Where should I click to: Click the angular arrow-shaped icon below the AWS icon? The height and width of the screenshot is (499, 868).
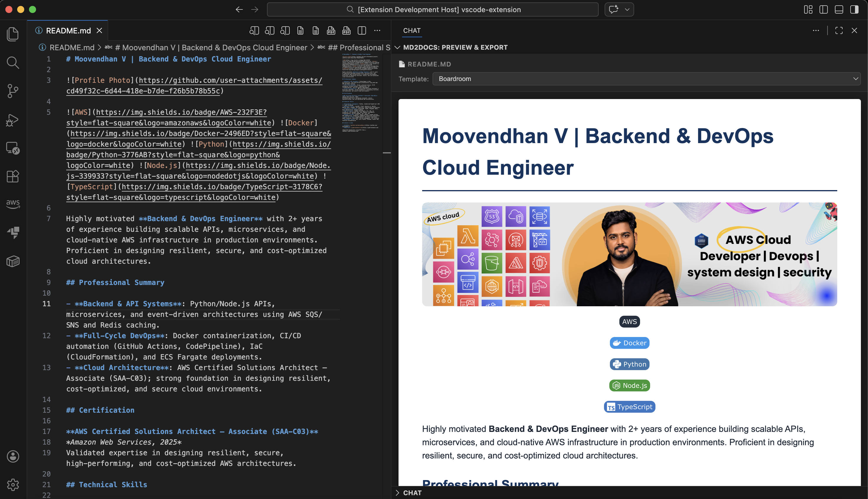(13, 233)
